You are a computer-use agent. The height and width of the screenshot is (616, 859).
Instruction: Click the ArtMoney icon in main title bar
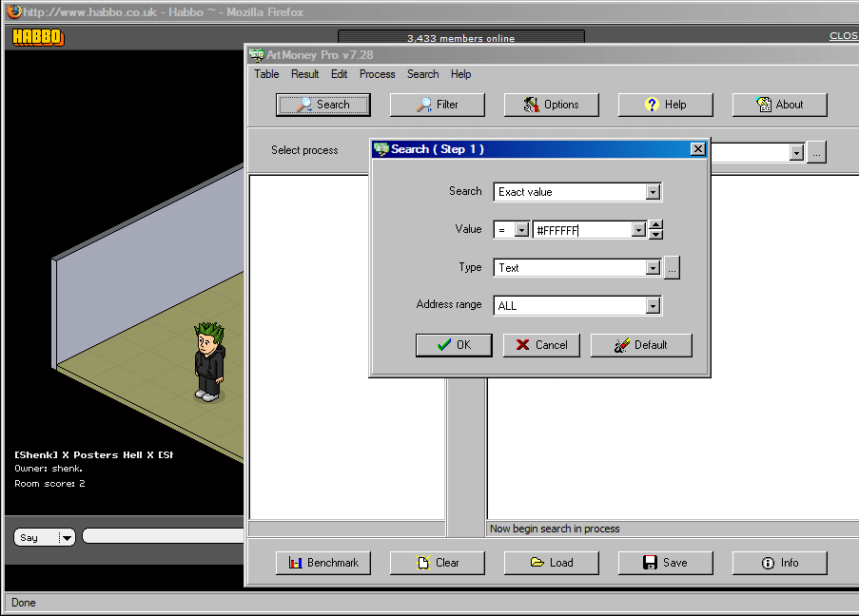point(257,55)
